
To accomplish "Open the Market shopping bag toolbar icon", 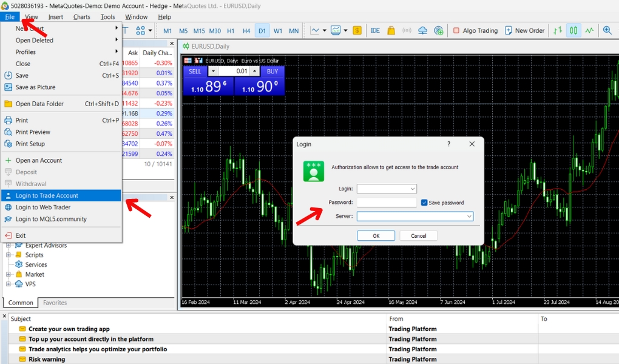I will (x=391, y=30).
